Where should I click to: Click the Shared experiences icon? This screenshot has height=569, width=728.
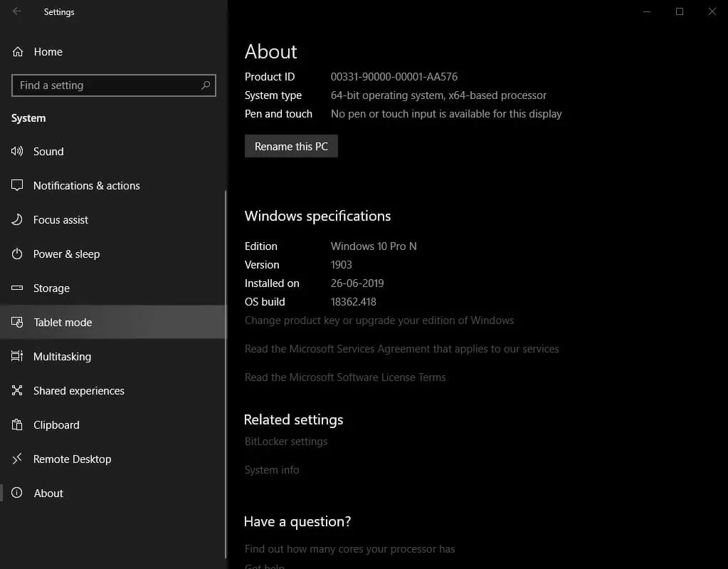click(18, 390)
